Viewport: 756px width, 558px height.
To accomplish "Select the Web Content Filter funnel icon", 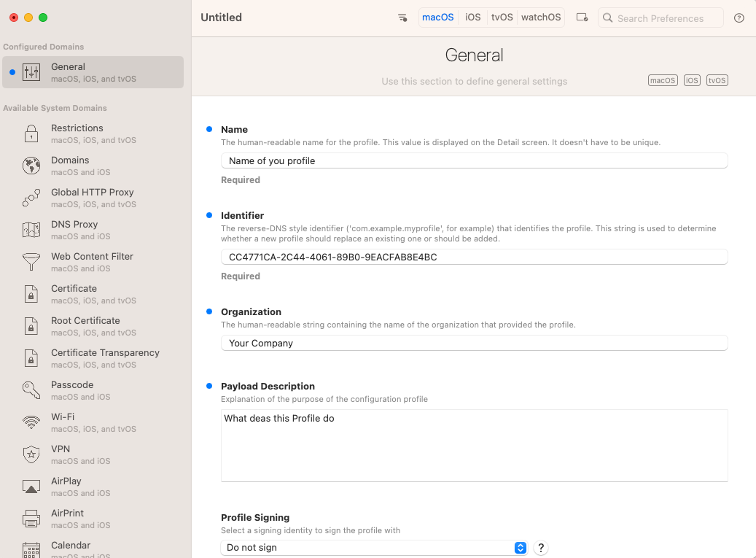I will pyautogui.click(x=31, y=262).
